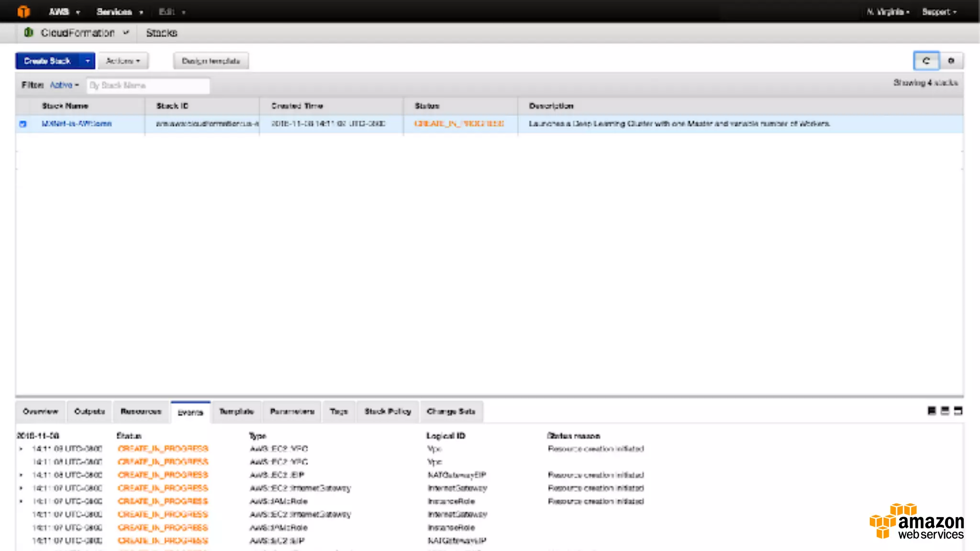The image size is (980, 551).
Task: Switch to the smallest bottom pane layout icon
Action: (932, 411)
